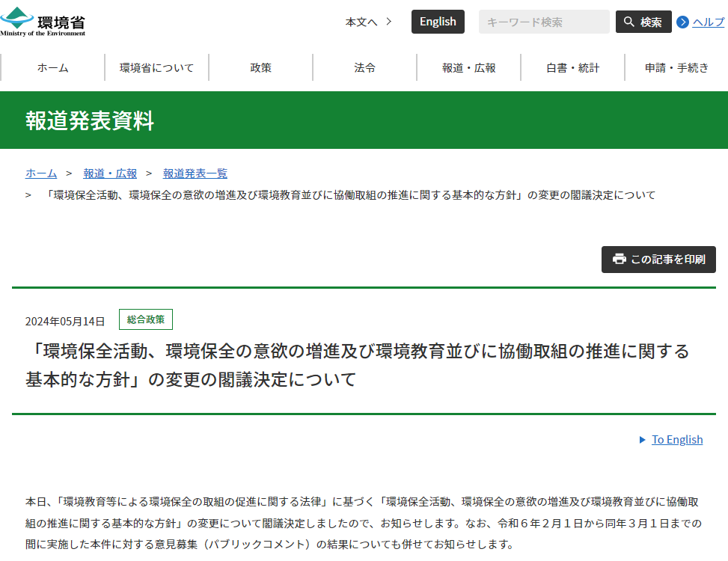This screenshot has width=728, height=561.
Task: Open 環境省について navigation menu
Action: [x=156, y=67]
